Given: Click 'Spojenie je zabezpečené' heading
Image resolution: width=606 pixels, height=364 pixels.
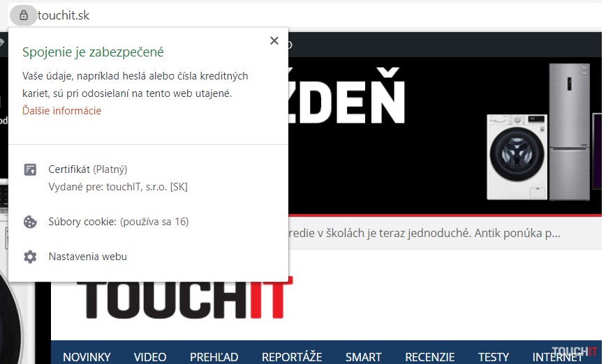Looking at the screenshot, I should click(93, 52).
